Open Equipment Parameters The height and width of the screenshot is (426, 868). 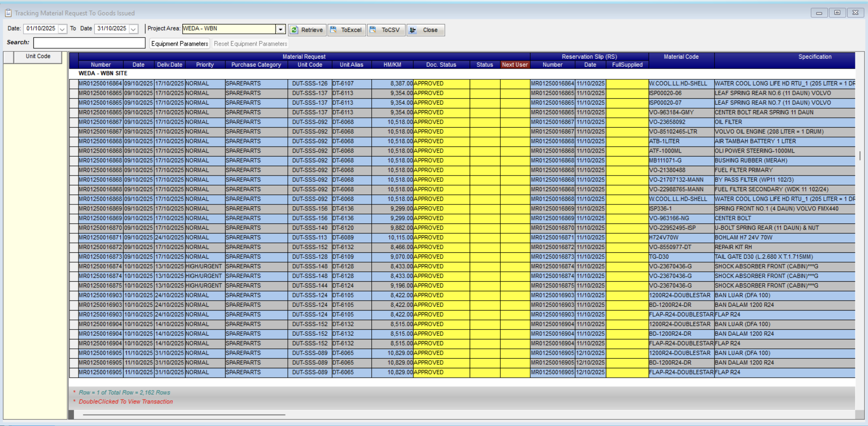click(x=180, y=44)
